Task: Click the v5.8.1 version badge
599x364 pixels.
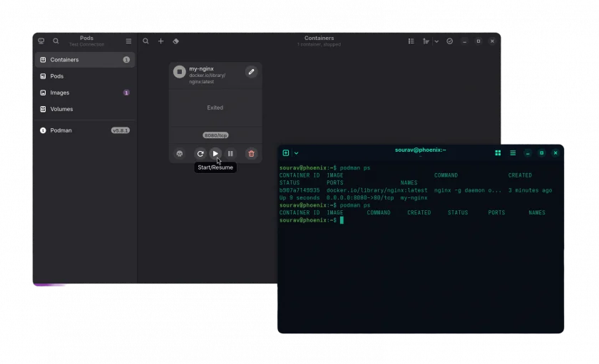Action: coord(121,130)
